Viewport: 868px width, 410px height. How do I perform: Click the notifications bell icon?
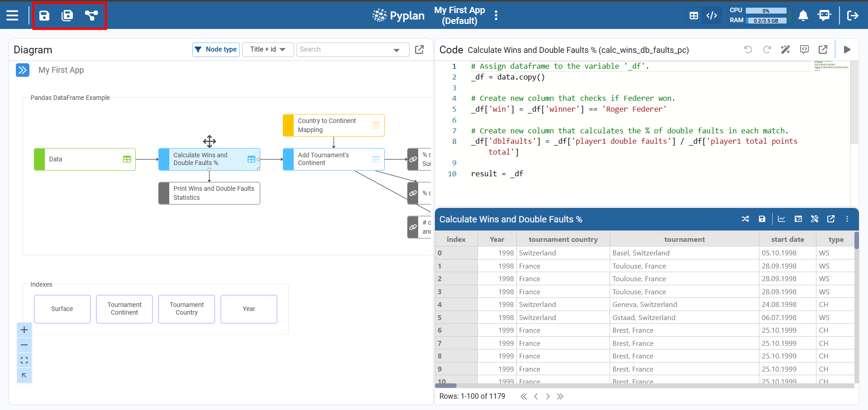tap(803, 16)
